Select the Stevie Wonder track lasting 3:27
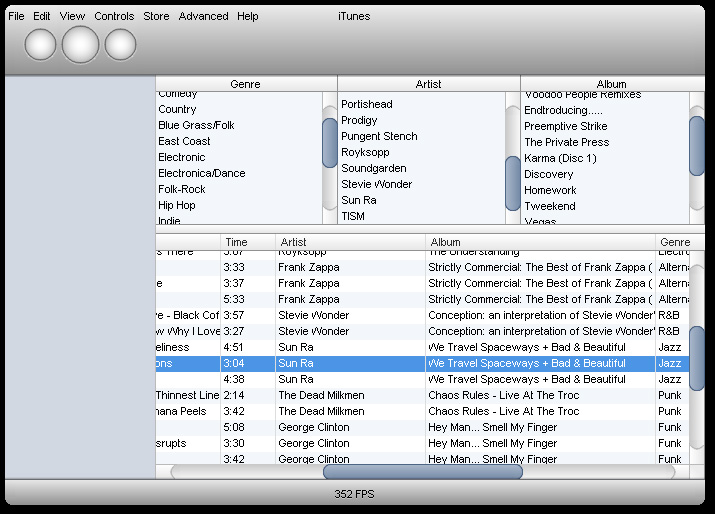The image size is (715, 514). [x=422, y=331]
